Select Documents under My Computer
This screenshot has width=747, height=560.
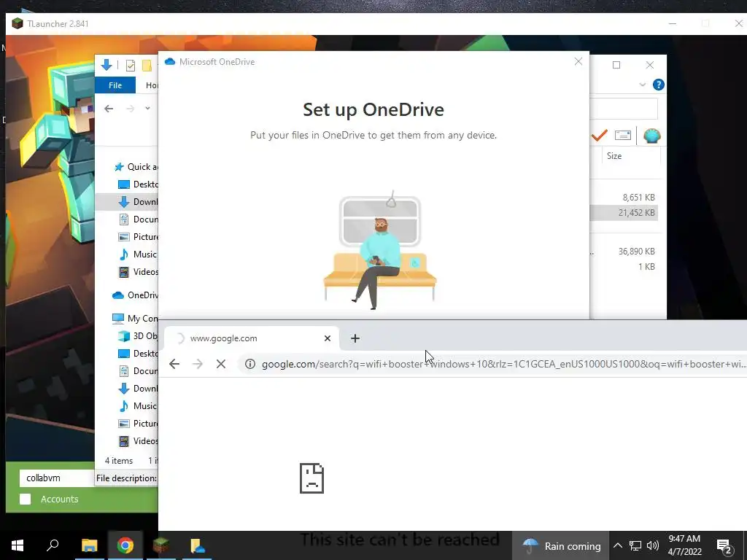[x=138, y=371]
